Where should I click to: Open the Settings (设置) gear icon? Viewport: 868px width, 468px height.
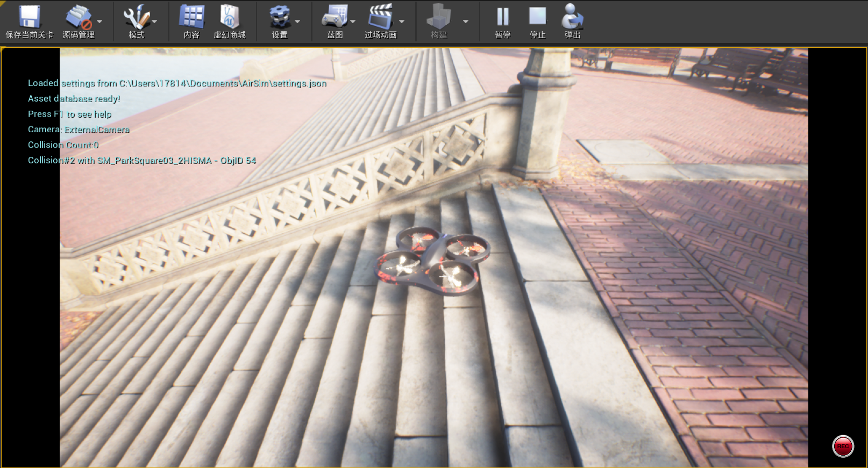280,17
